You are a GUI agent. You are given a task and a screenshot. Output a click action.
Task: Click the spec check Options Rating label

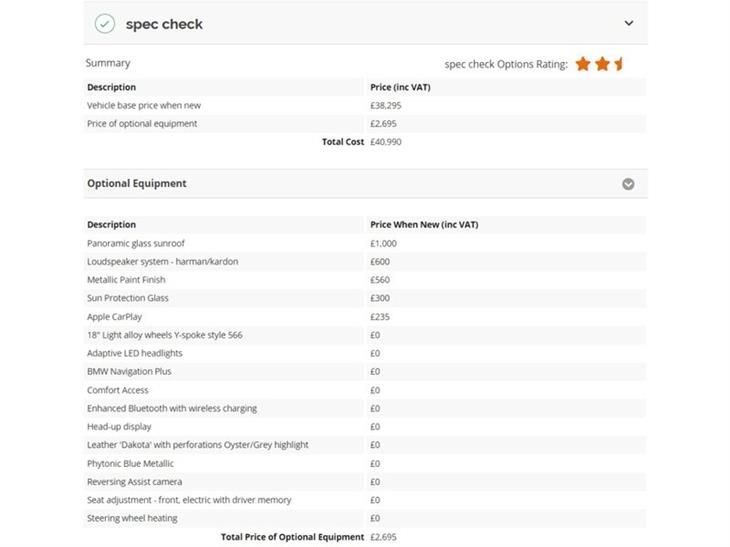click(x=506, y=64)
